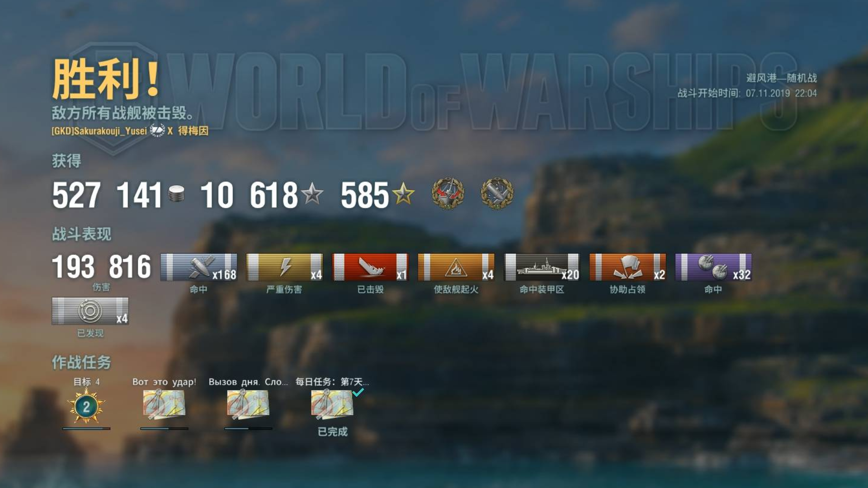Click the checkmark on the daily mission
The width and height of the screenshot is (868, 488).
point(358,392)
